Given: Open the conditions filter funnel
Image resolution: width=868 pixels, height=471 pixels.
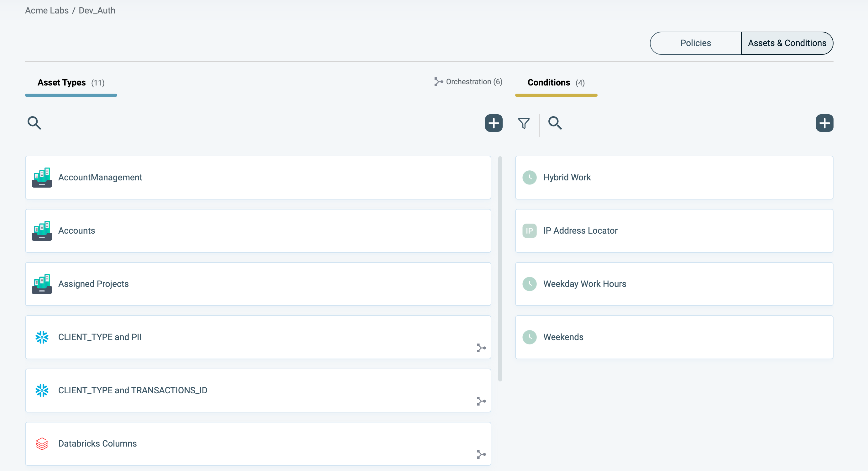Looking at the screenshot, I should 523,123.
